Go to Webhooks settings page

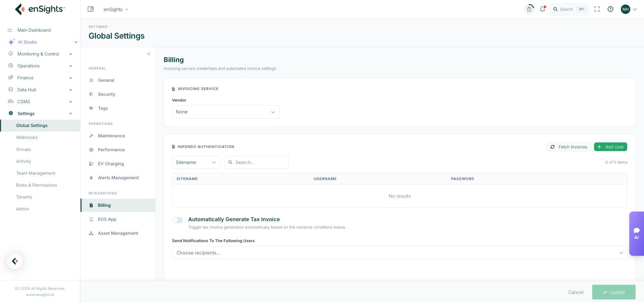point(27,137)
